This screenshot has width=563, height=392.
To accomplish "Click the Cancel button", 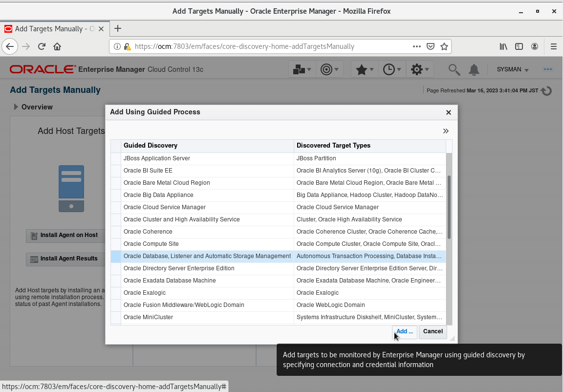I will point(433,331).
